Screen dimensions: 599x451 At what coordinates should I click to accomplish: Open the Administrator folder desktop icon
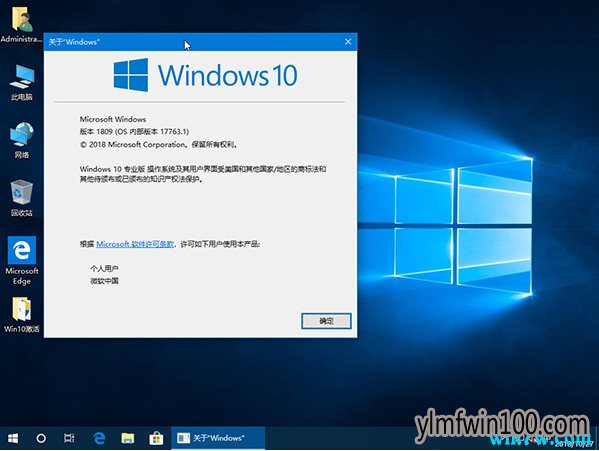(21, 24)
